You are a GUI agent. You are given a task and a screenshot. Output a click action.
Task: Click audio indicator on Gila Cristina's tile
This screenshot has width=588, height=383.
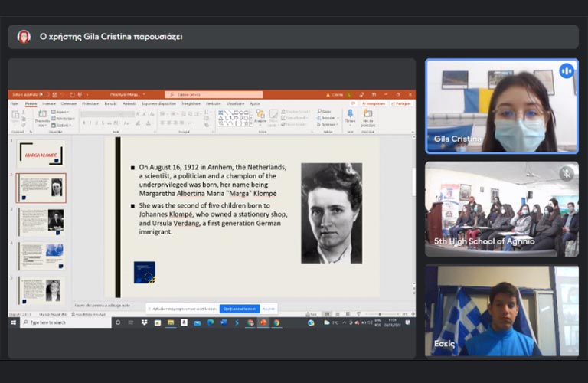pos(567,71)
